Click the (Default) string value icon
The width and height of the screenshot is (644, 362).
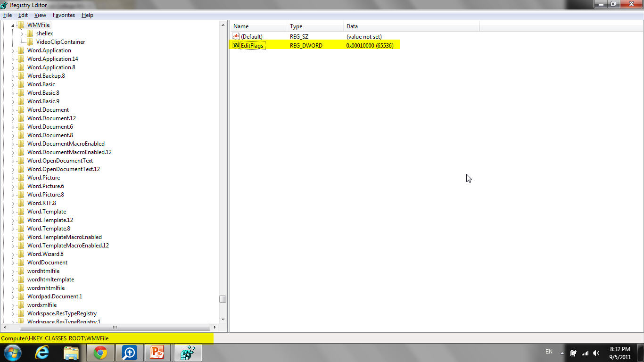click(x=236, y=36)
